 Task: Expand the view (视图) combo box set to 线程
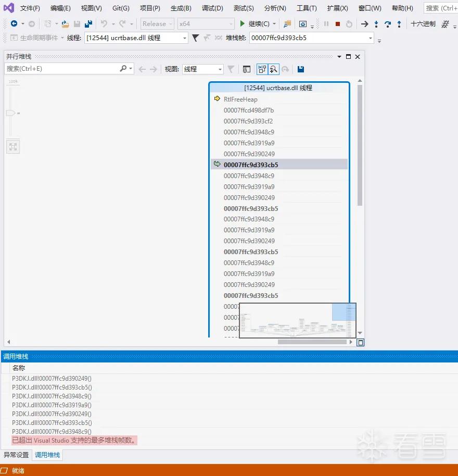tap(202, 69)
